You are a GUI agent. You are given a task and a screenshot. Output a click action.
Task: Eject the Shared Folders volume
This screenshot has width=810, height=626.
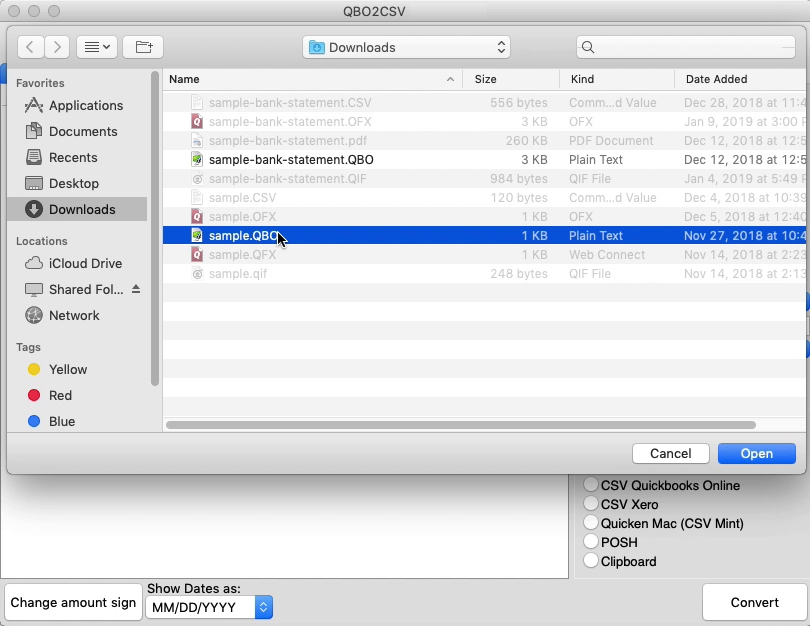coord(136,289)
